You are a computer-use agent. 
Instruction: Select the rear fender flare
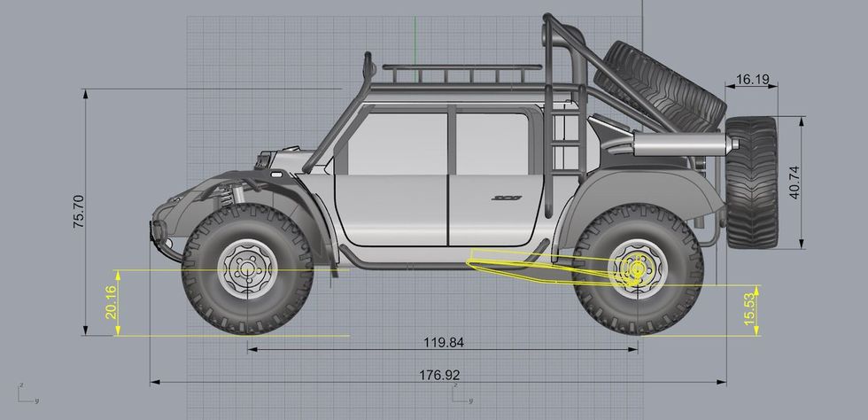[x=637, y=198]
